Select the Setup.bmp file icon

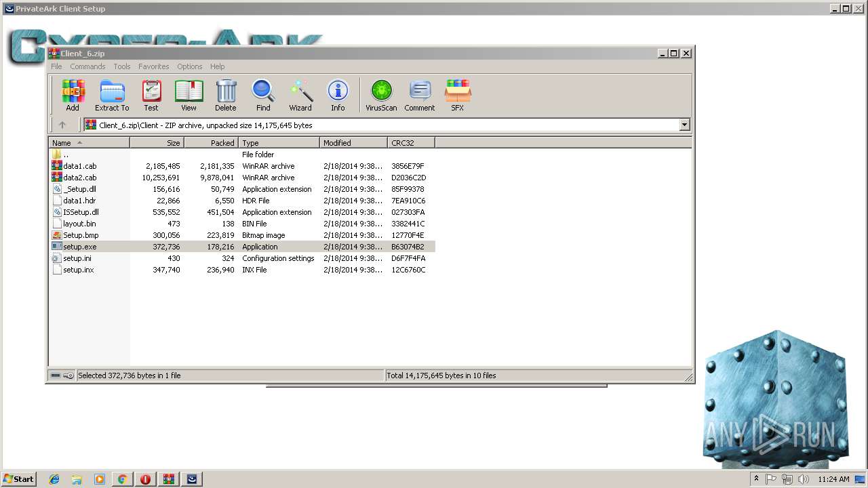(x=57, y=235)
